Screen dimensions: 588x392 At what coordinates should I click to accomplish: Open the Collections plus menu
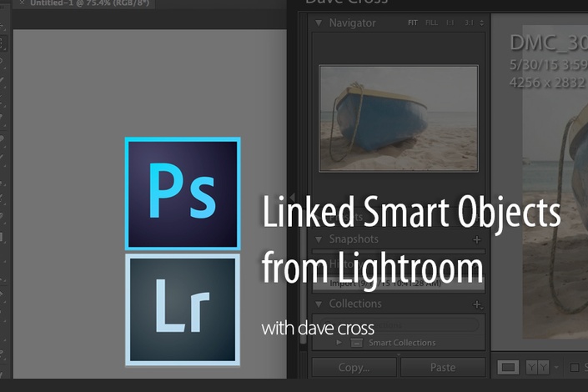click(478, 304)
